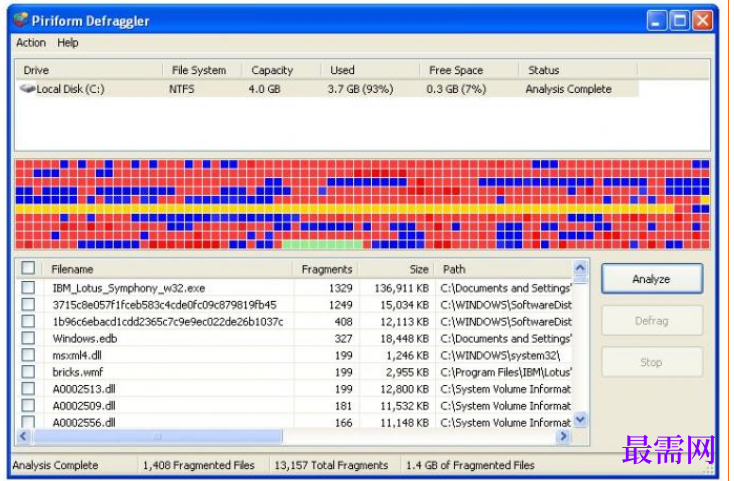This screenshot has height=481, width=734.
Task: Click 1,408 Fragmented Files in status bar
Action: pyautogui.click(x=198, y=465)
